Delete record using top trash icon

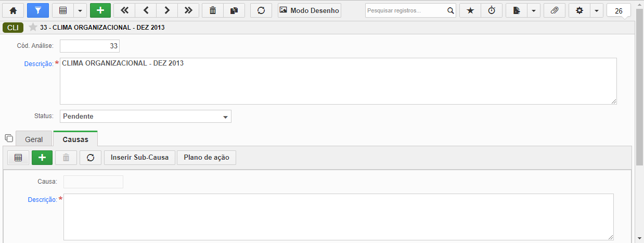212,10
